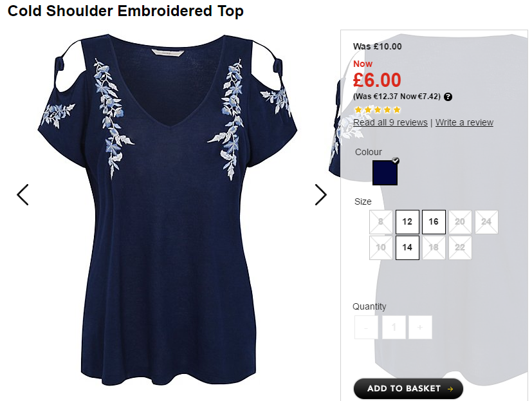Click the quantity number field
The height and width of the screenshot is (401, 532).
[x=394, y=328]
